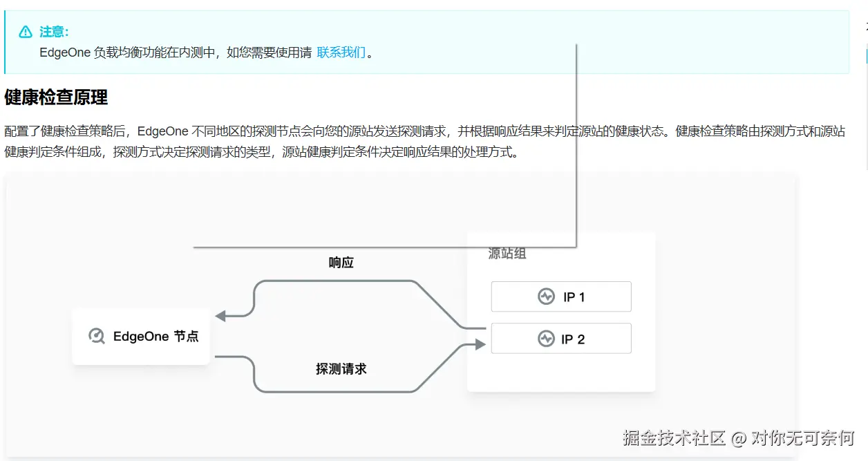Viewport: 868px width, 461px height.
Task: Click the 健康检查原理 heading
Action: (56, 97)
